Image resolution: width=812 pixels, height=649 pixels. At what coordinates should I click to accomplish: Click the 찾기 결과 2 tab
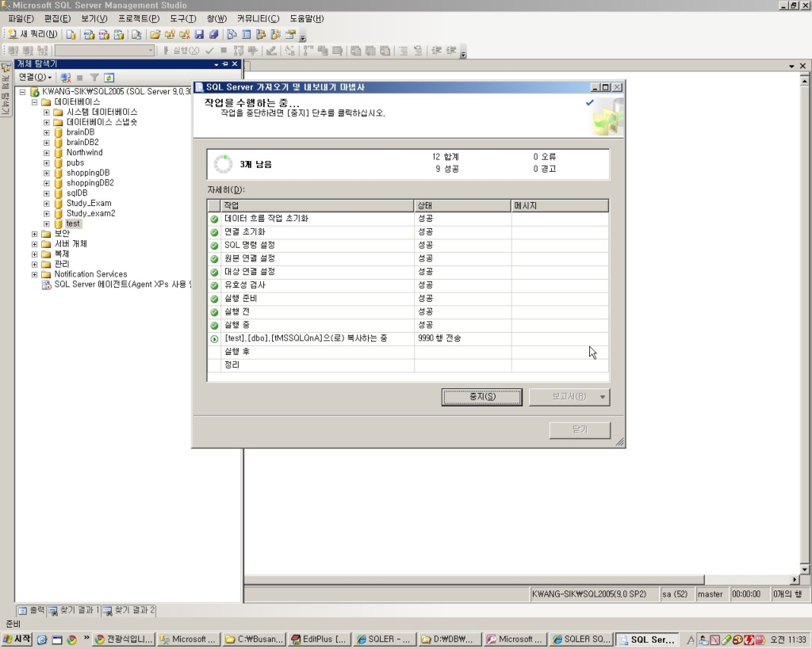129,610
